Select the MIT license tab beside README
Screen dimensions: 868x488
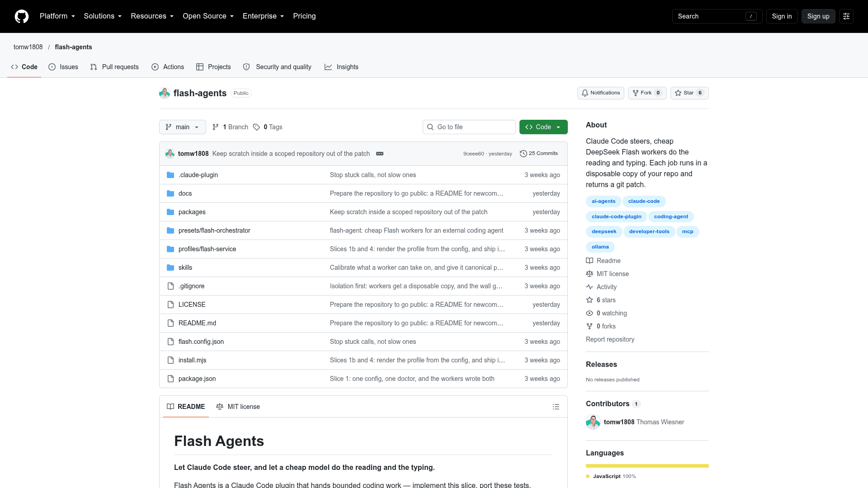238,407
